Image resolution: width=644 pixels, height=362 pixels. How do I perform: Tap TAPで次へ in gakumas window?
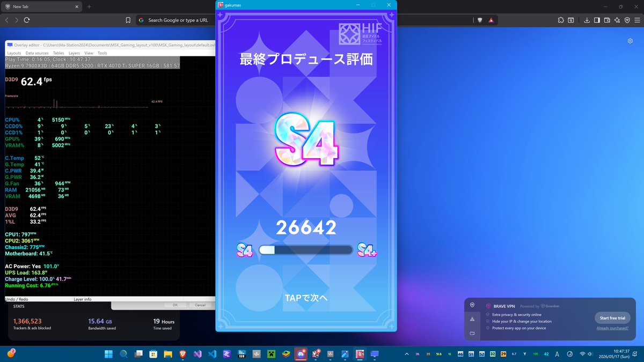click(306, 298)
